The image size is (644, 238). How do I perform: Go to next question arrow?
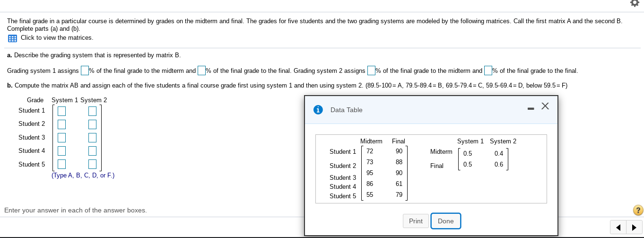635,227
